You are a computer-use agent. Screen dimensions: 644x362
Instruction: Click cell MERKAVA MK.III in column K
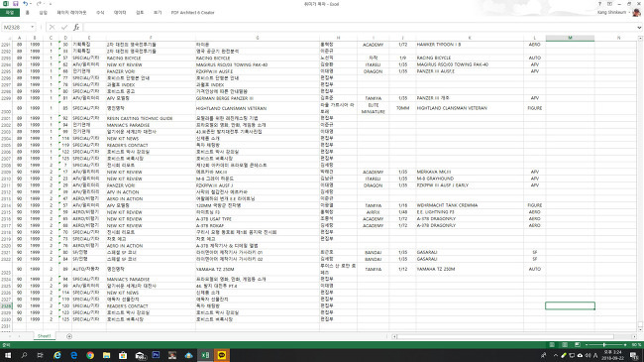470,172
